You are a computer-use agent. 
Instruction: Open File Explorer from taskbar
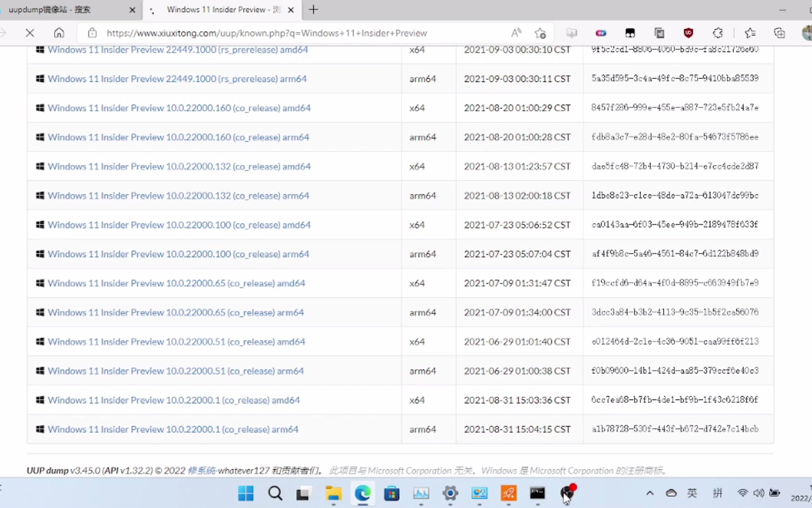click(333, 493)
